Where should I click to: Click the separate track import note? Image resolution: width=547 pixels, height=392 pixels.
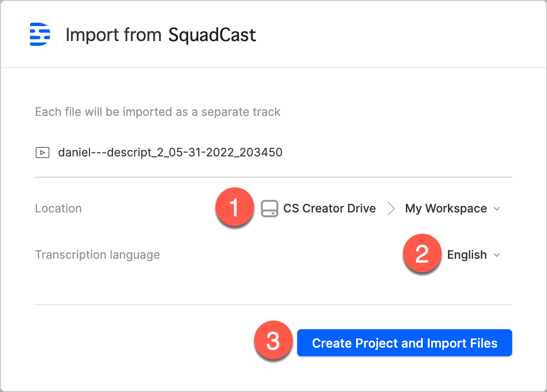pos(158,112)
